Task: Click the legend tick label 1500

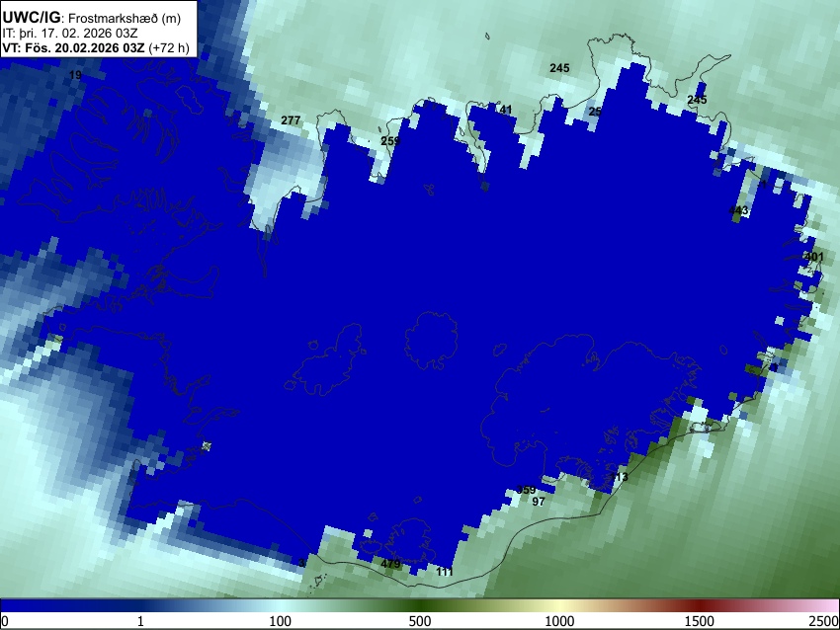Action: click(700, 621)
